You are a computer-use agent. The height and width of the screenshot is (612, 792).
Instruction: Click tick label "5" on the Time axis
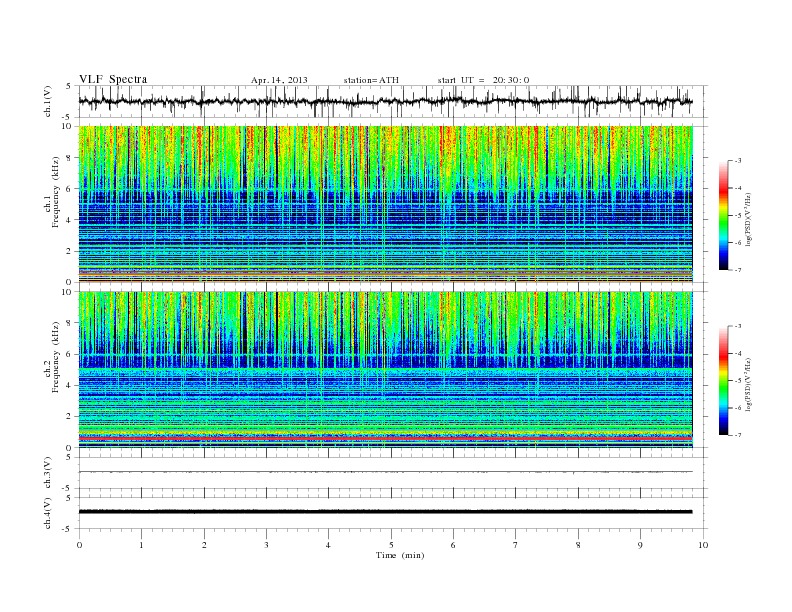point(391,545)
